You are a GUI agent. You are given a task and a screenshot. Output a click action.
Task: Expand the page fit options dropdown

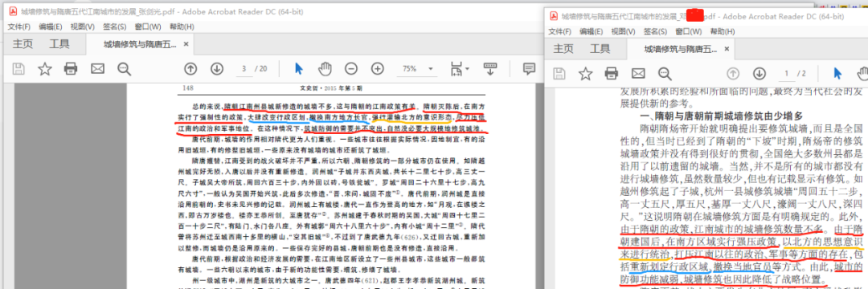[x=461, y=68]
